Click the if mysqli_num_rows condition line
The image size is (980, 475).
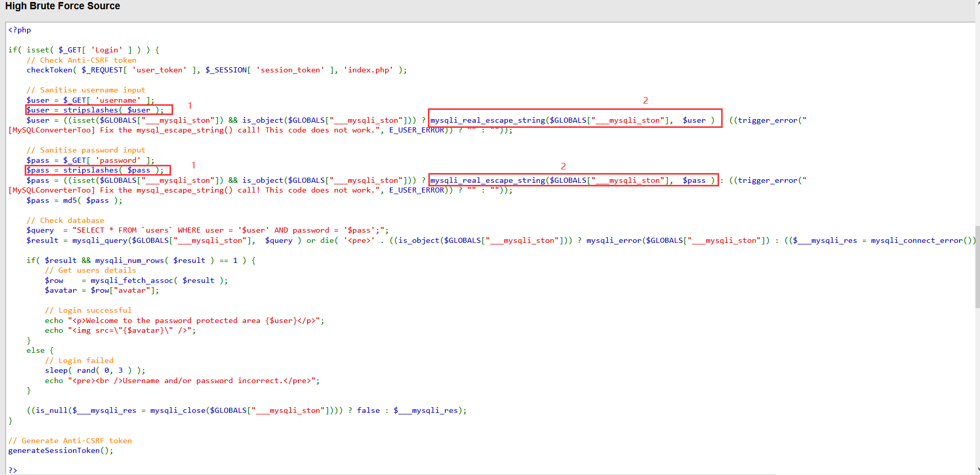point(141,260)
